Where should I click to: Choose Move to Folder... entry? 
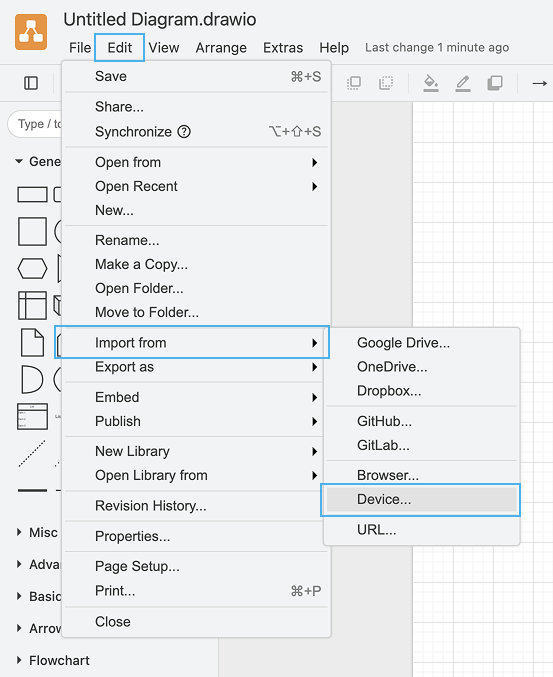(196, 313)
